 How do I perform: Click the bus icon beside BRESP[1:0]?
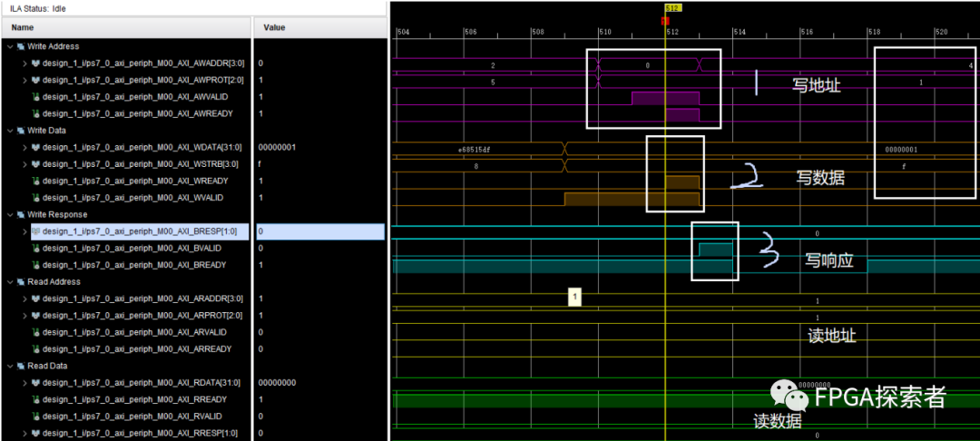pyautogui.click(x=35, y=231)
